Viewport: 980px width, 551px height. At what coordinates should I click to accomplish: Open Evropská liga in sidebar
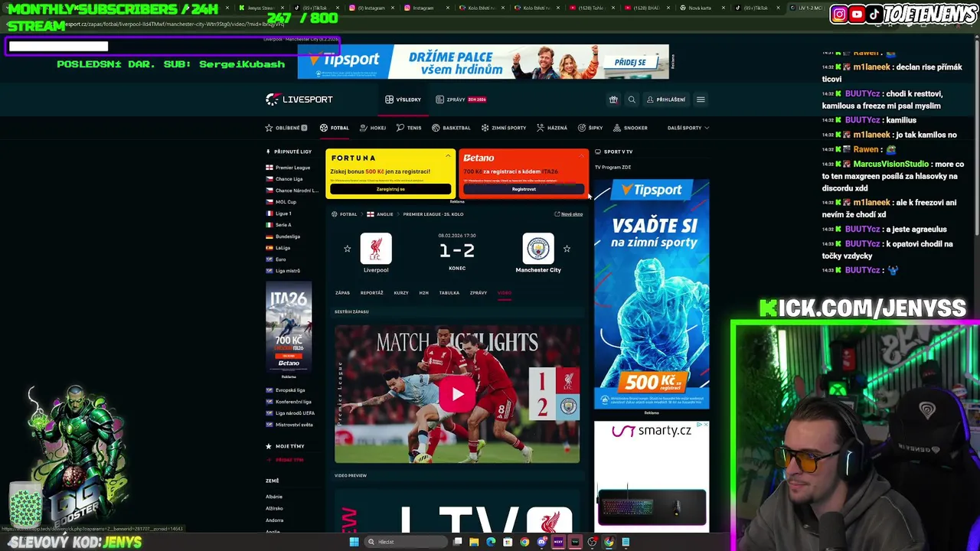[x=290, y=390]
